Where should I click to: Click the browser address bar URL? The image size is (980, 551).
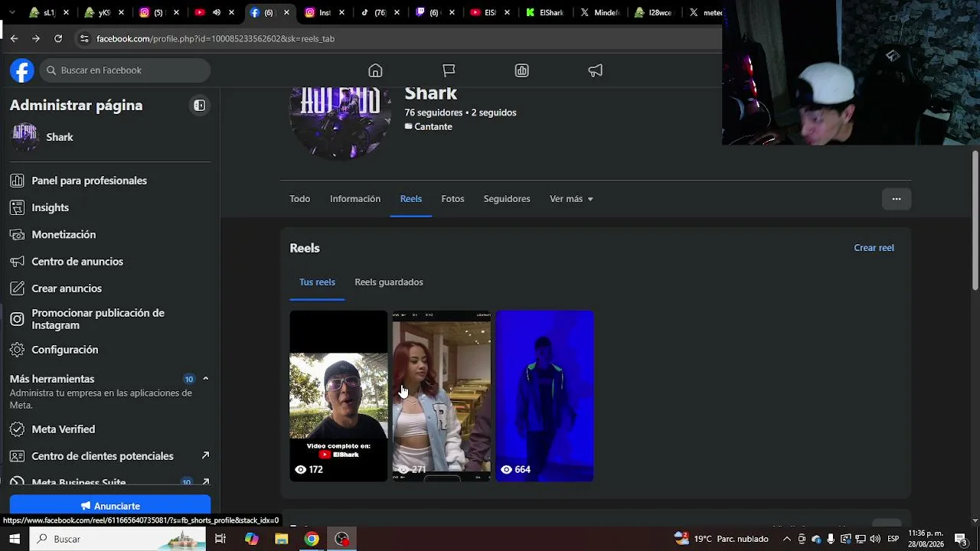click(x=215, y=38)
